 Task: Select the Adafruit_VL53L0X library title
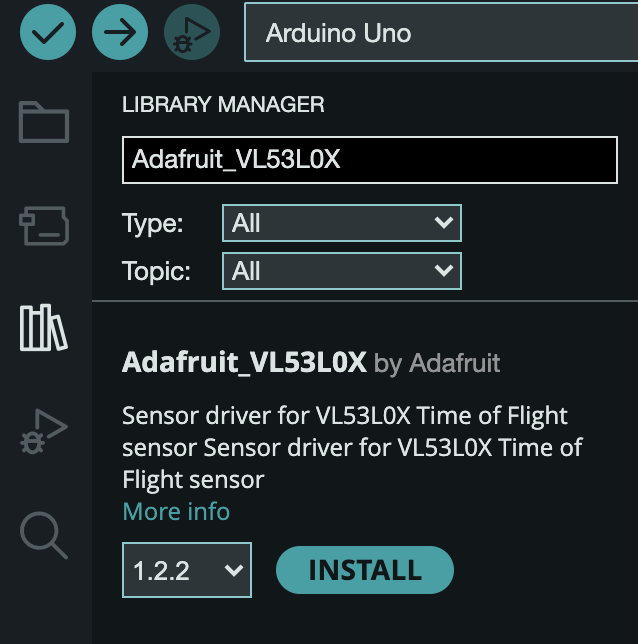244,362
